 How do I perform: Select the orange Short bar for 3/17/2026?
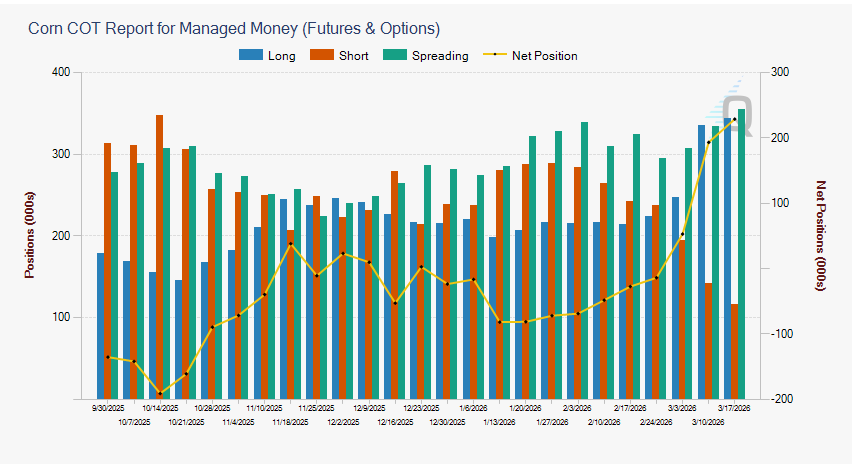(734, 351)
